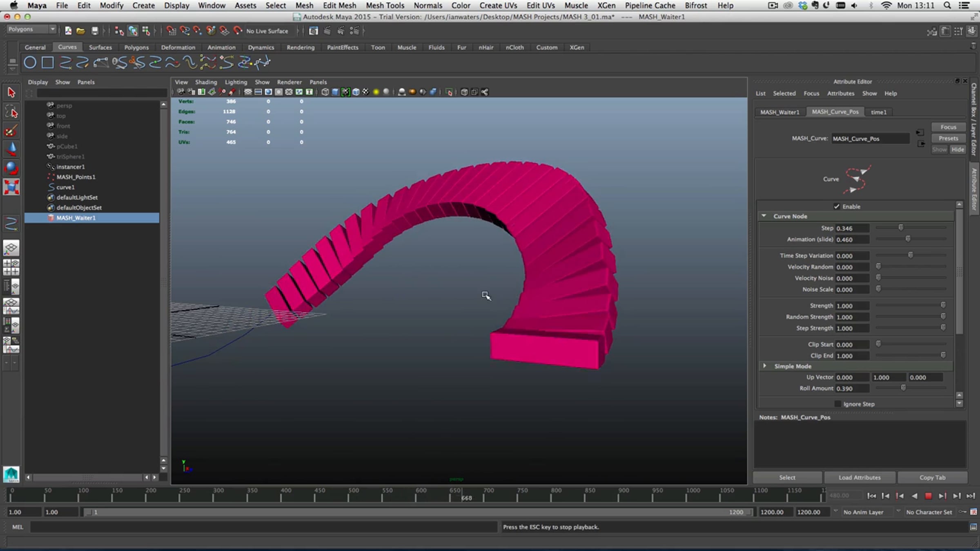Activate the Select Tool arrow icon
The width and height of the screenshot is (980, 551).
[11, 93]
